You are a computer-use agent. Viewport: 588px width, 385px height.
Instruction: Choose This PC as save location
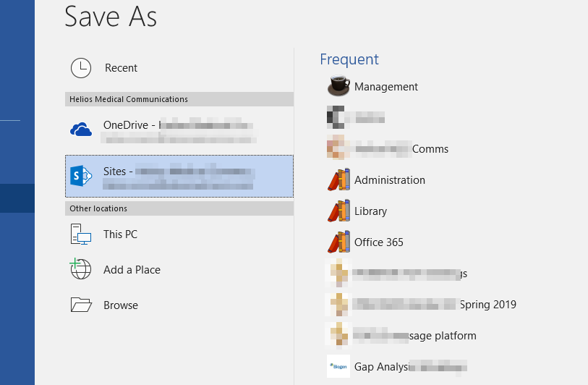coord(120,234)
